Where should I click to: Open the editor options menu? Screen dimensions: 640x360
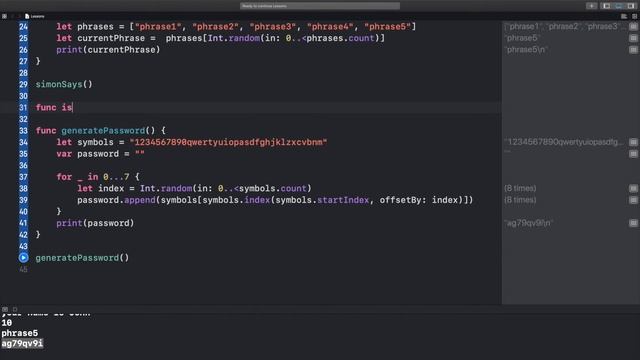[624, 16]
